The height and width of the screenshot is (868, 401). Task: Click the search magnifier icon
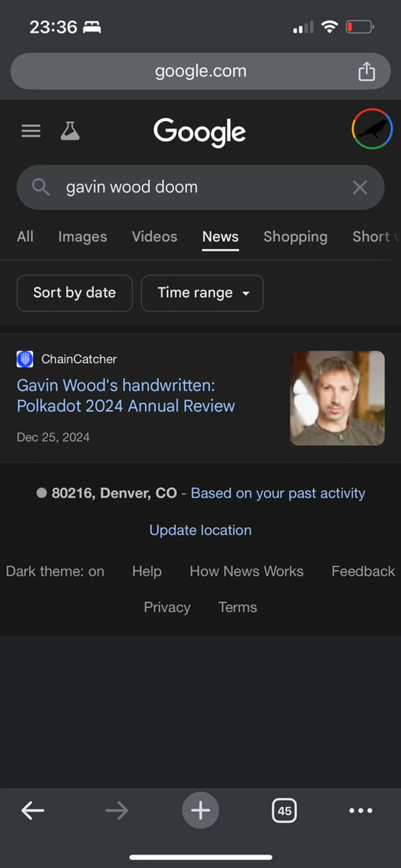(41, 187)
